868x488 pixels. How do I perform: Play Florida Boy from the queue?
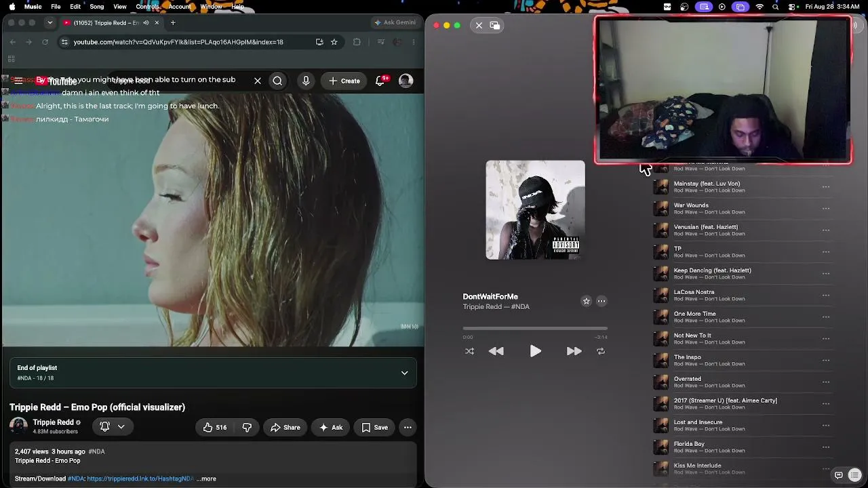click(743, 447)
